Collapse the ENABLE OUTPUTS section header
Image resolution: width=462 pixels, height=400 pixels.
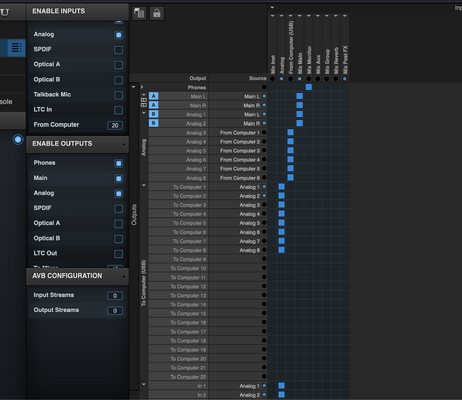pyautogui.click(x=77, y=144)
